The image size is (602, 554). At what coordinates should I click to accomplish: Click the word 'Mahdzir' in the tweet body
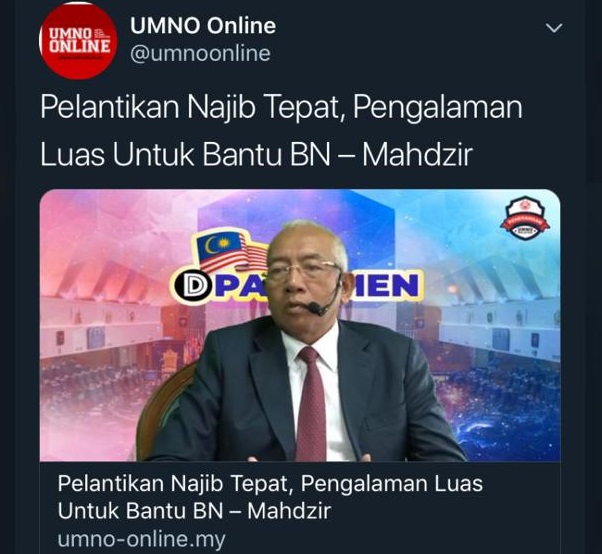[417, 155]
